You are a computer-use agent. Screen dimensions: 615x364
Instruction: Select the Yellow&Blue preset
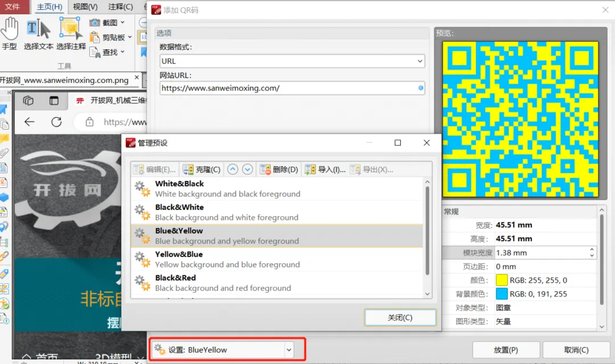(277, 259)
